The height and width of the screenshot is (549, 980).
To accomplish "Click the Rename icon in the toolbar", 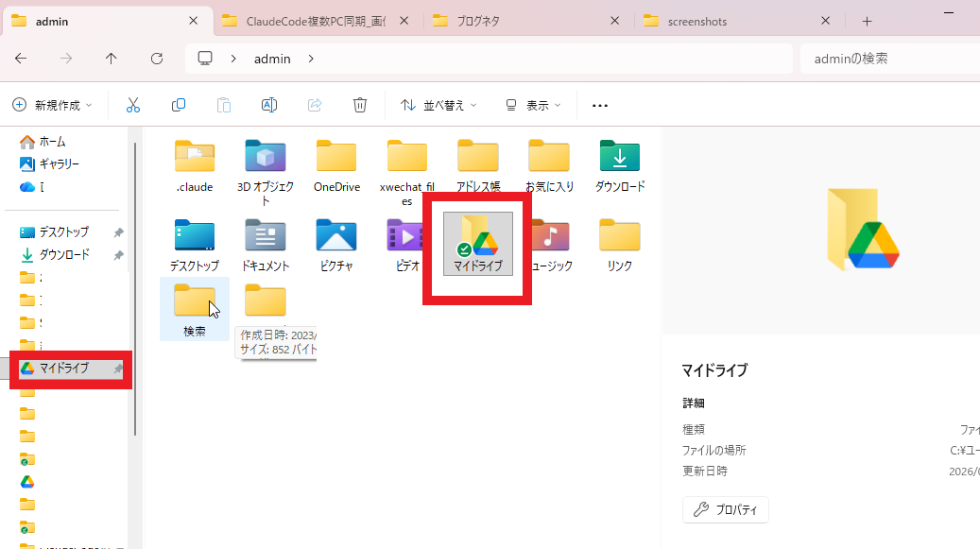I will pos(269,105).
